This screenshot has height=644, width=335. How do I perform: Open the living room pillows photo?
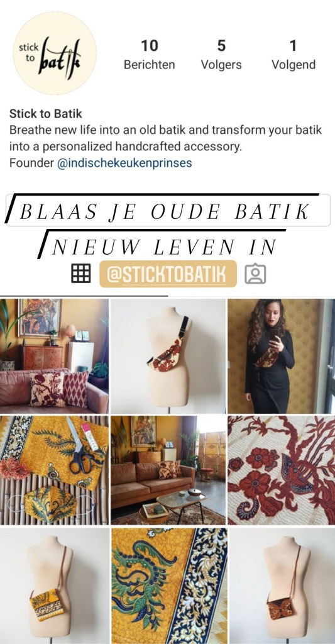click(54, 356)
